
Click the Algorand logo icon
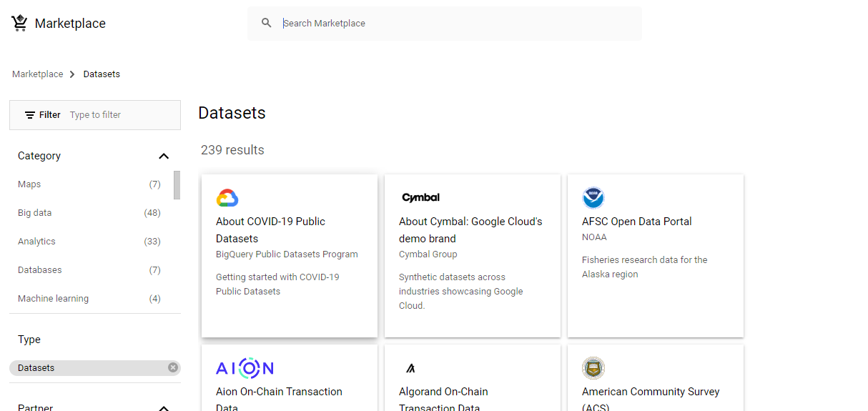pyautogui.click(x=410, y=369)
